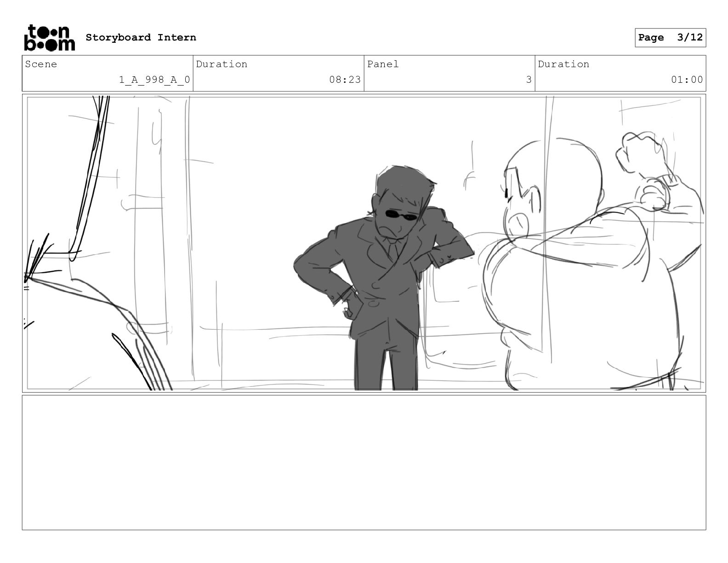This screenshot has width=728, height=563.
Task: Click the suited man with sunglasses
Action: click(384, 277)
